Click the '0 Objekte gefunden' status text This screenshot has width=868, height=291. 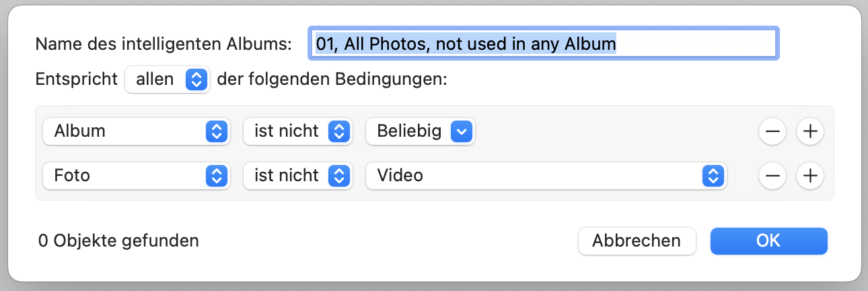pos(118,240)
